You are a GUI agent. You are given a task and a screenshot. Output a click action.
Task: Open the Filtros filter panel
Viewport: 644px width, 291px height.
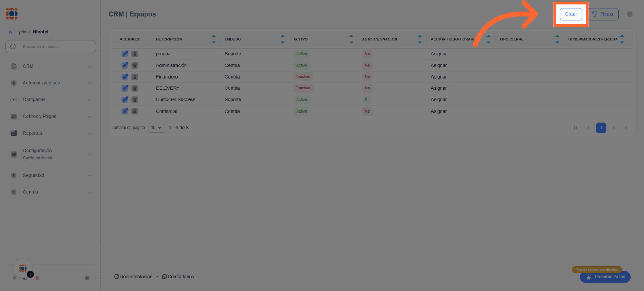tap(603, 14)
